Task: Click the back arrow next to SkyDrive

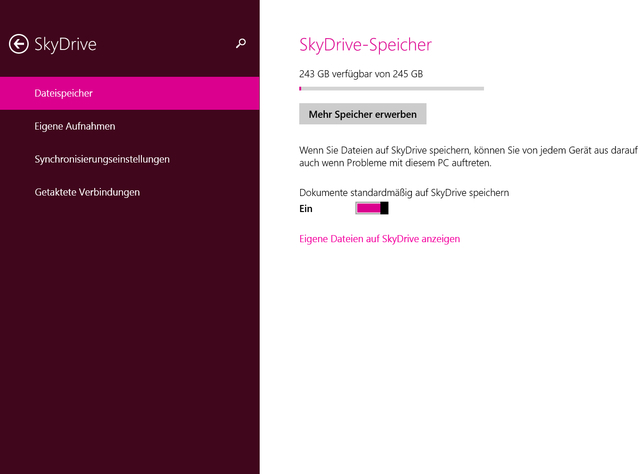Action: pos(18,44)
